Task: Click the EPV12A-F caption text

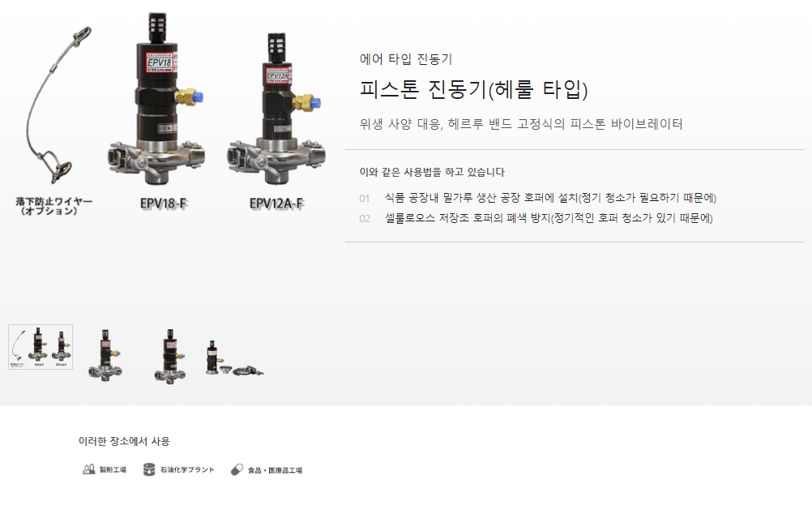Action: 276,204
